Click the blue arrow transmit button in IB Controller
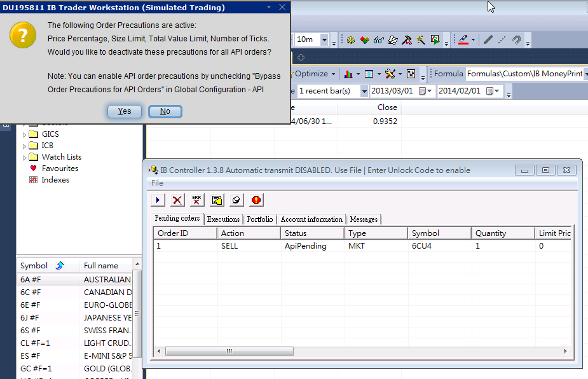The height and width of the screenshot is (379, 588). (x=158, y=200)
